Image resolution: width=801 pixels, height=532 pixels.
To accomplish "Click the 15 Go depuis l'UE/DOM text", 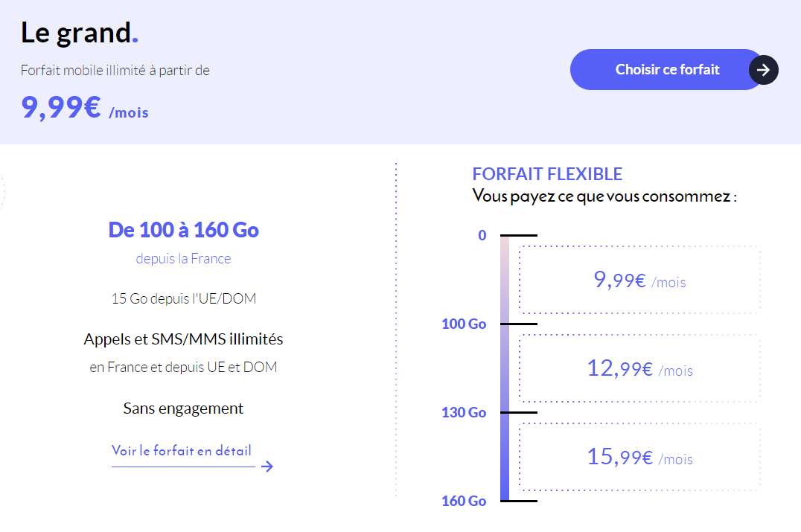I will tap(183, 299).
